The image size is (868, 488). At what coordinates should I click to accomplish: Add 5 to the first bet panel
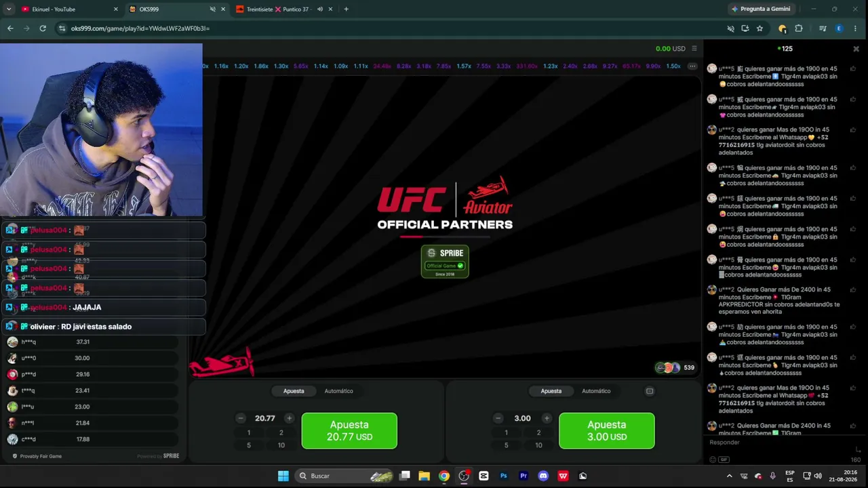(249, 445)
